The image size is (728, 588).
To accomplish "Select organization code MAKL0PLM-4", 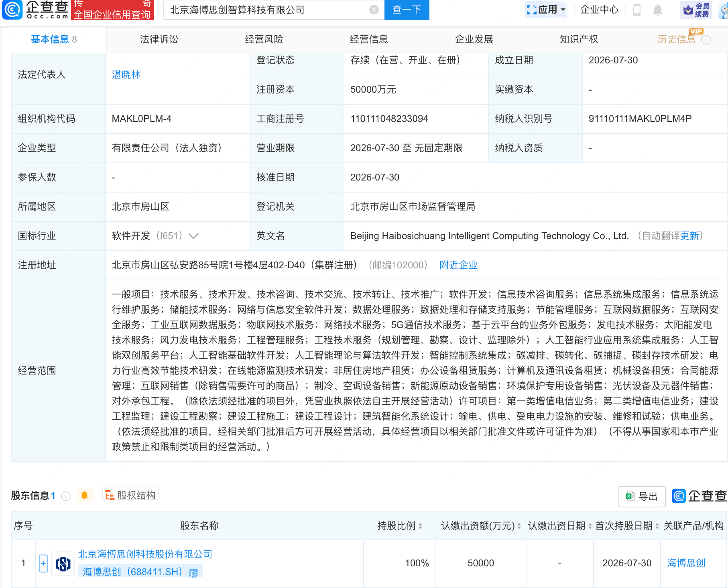I will pyautogui.click(x=141, y=119).
